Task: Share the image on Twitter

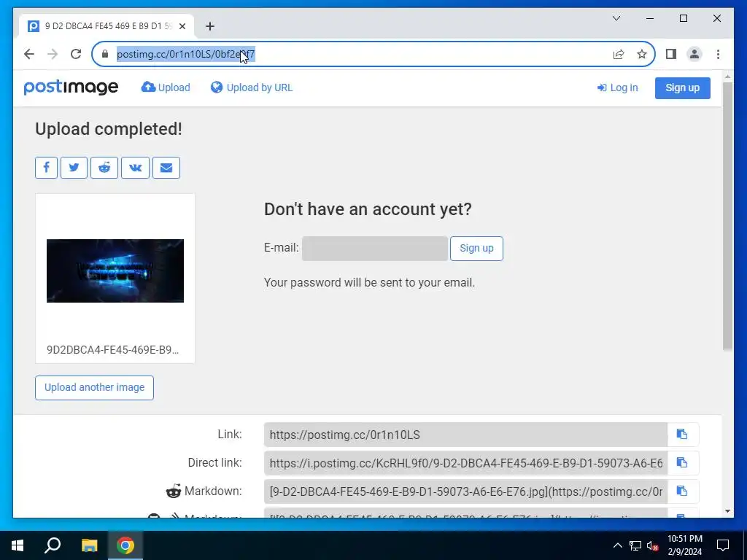Action: tap(74, 168)
